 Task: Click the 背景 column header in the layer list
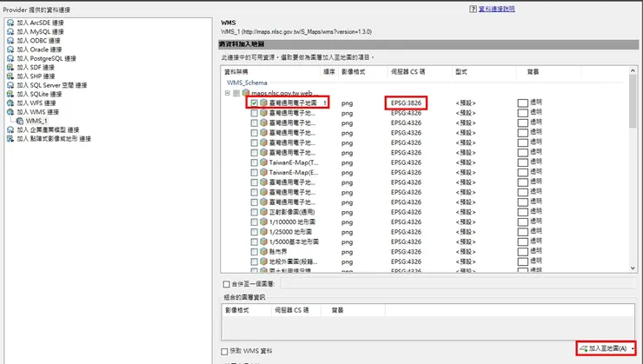click(x=548, y=72)
